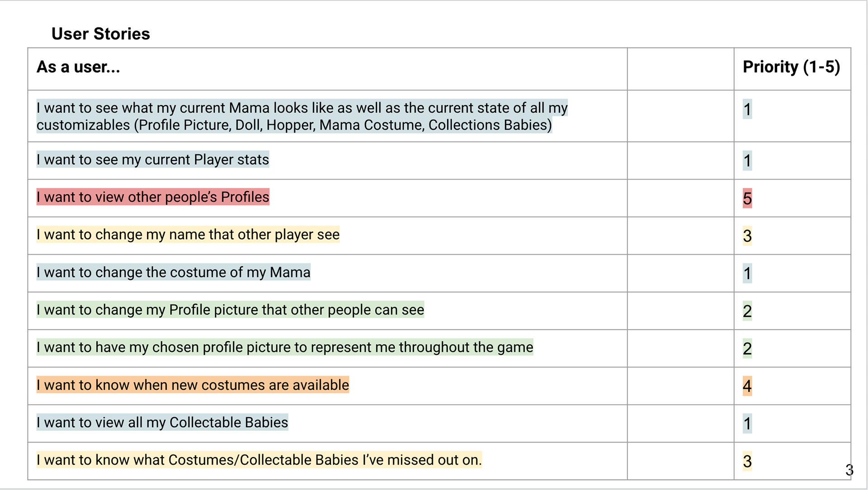Select priority 1 for the Player stats story
868x490 pixels.
[x=747, y=161]
